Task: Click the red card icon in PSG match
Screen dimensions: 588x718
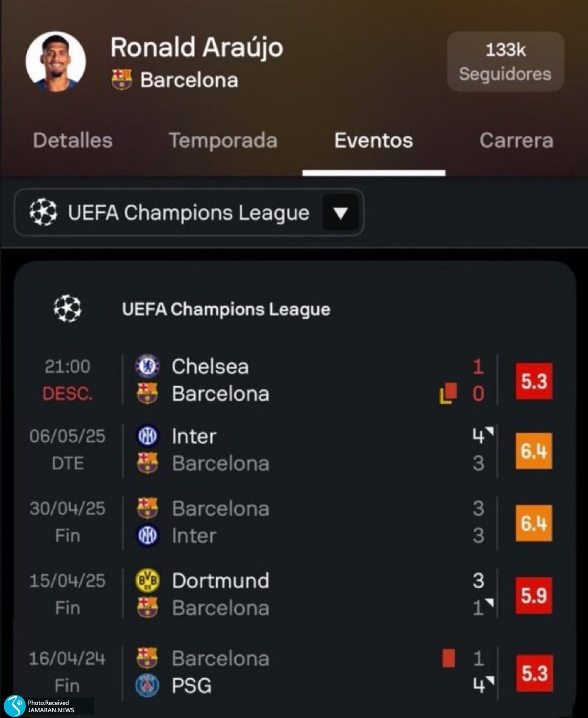Action: 449,658
